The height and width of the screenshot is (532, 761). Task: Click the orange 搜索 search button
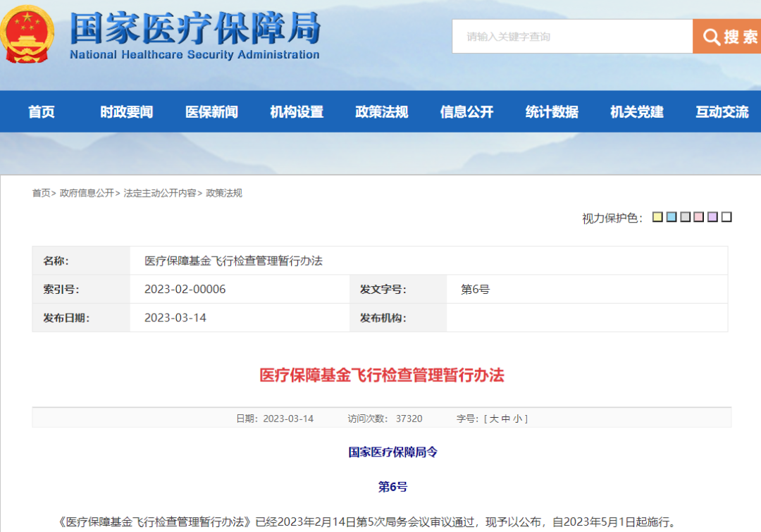(x=727, y=37)
